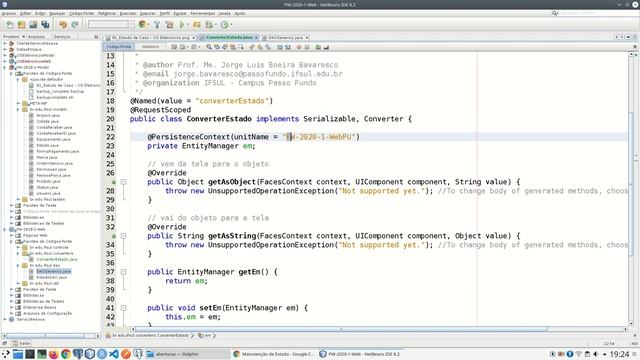The height and width of the screenshot is (360, 640).
Task: Collapse the getEm method fold marker
Action: click(x=123, y=272)
